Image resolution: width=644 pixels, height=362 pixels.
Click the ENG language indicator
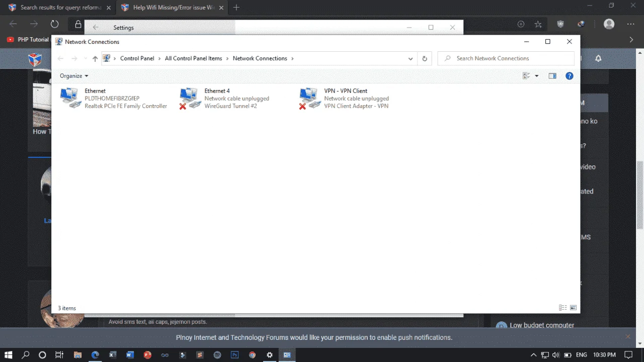[x=581, y=355]
